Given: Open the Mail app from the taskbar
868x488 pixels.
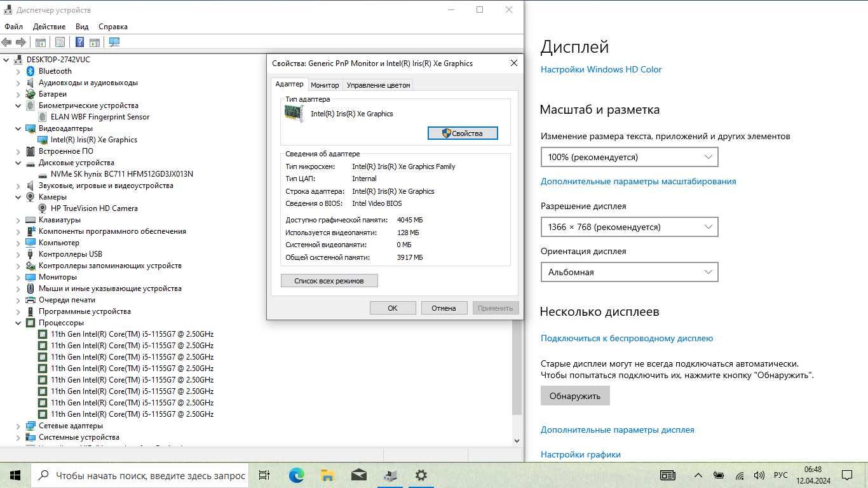Looking at the screenshot, I should pos(358,475).
